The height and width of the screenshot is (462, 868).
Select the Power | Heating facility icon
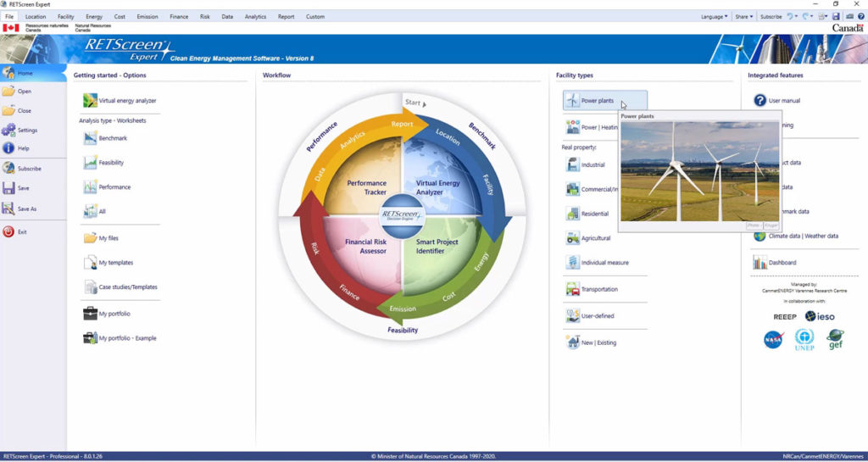(572, 127)
